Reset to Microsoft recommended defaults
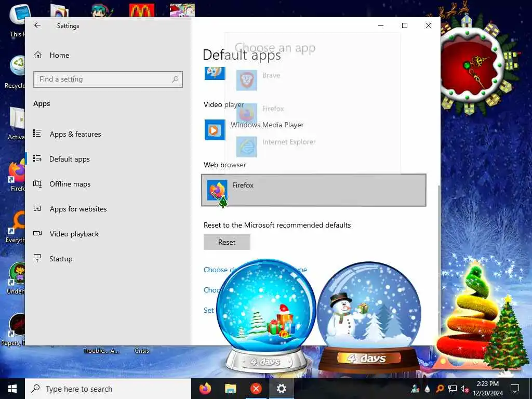Image resolution: width=532 pixels, height=399 pixels. pyautogui.click(x=227, y=242)
